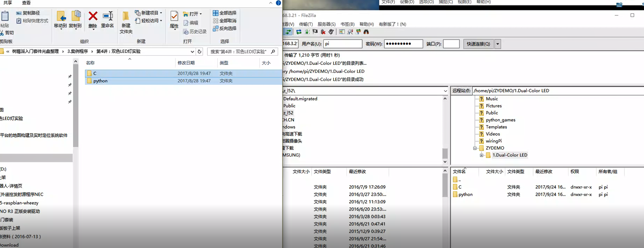Open the Share (共享) ribbon tab
Image resolution: width=644 pixels, height=248 pixels.
coord(8,3)
